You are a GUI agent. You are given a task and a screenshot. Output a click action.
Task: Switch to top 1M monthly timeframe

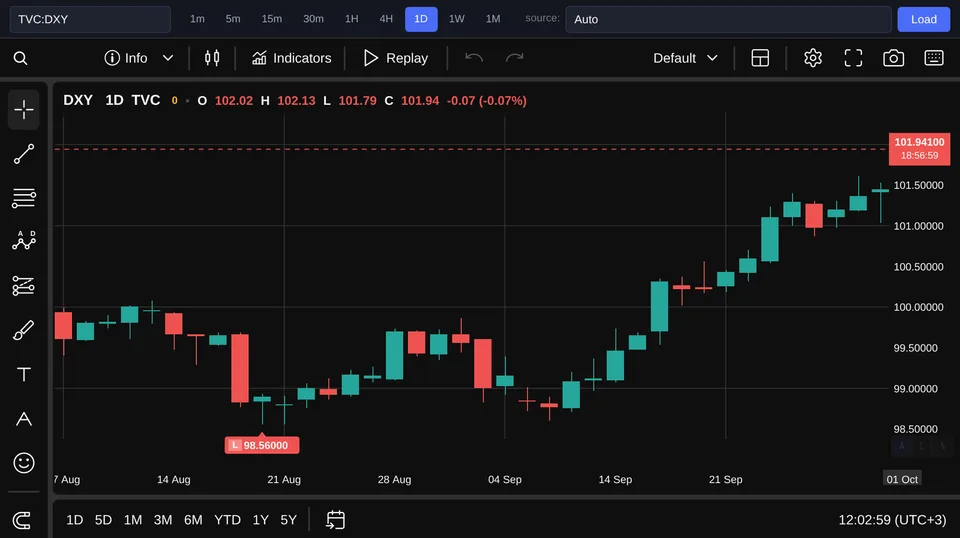[493, 19]
